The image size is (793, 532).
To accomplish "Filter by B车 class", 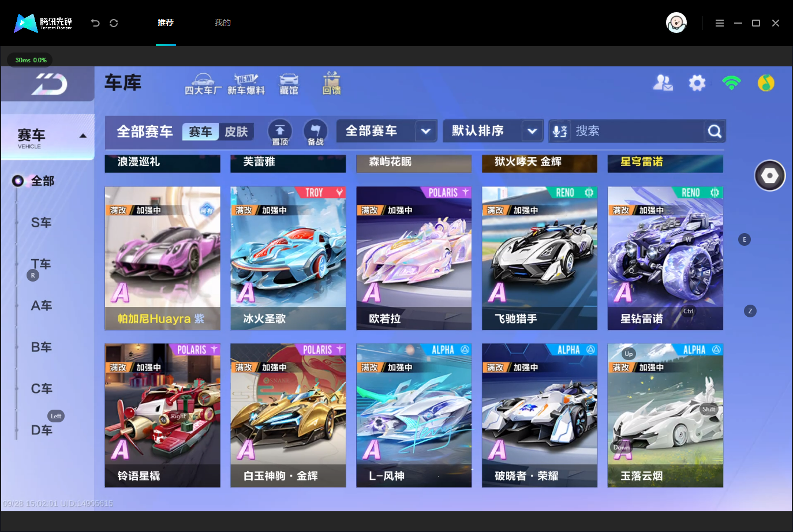I will pos(42,347).
